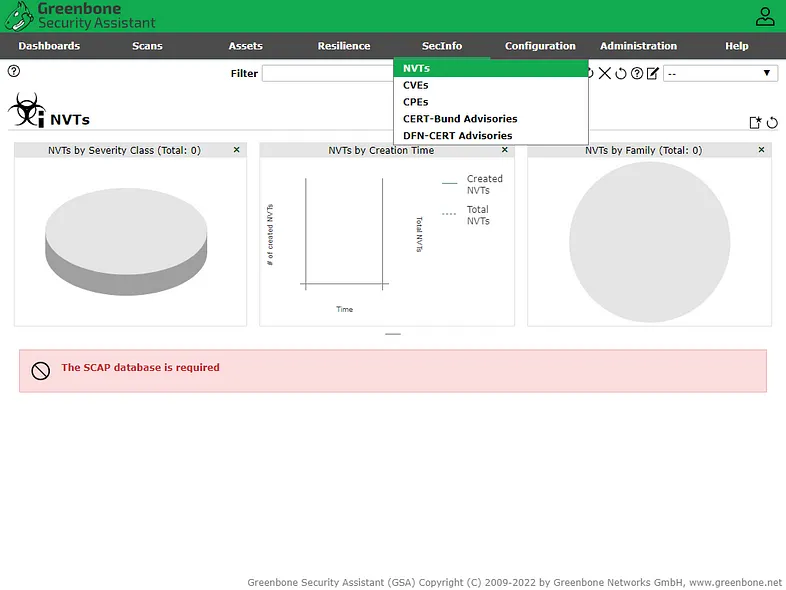
Task: Click the NVTs by Family circle chart
Action: click(650, 242)
